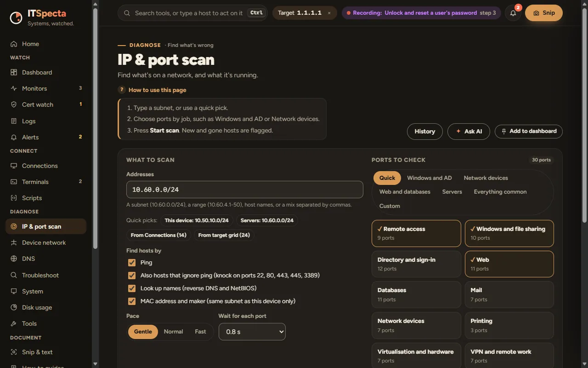Click the Addresses input field
Screen dimensions: 588x368
[x=245, y=190]
